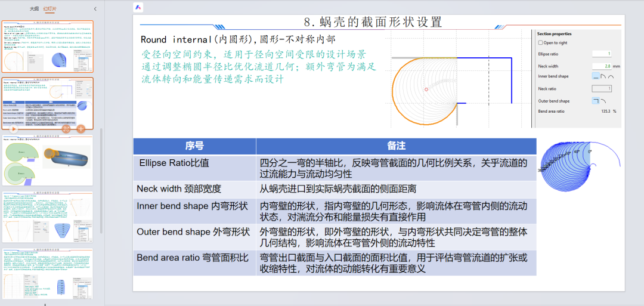Click the slide panel vertical scrollbar
The image size is (644, 306).
pos(101,179)
